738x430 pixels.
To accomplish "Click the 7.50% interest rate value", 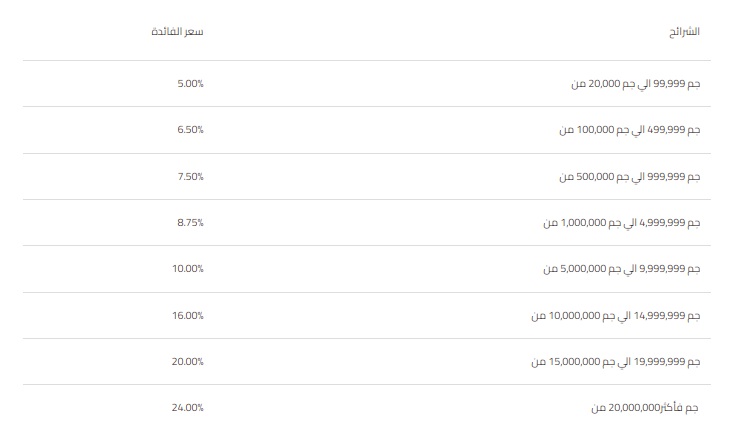I will click(x=190, y=176).
